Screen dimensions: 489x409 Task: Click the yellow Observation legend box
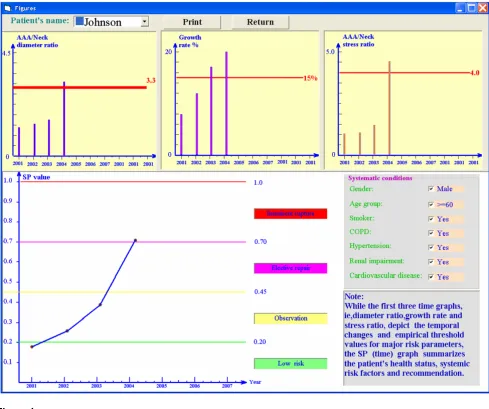(290, 318)
